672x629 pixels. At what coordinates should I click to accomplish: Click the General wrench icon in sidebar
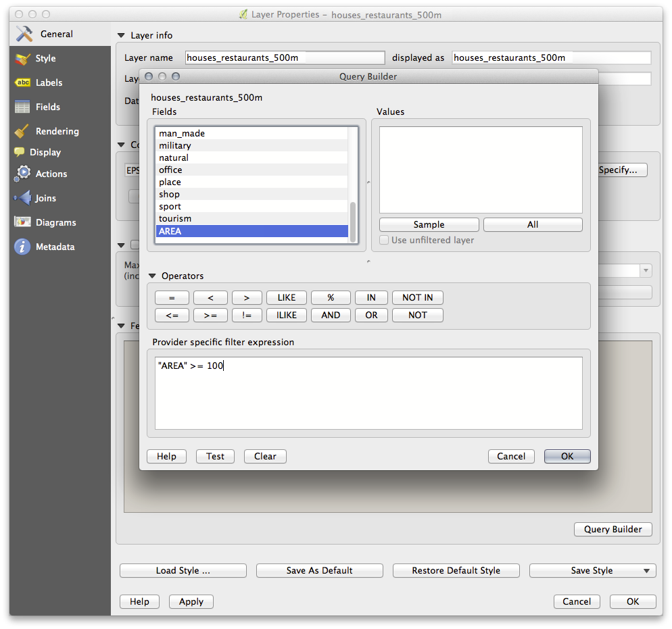click(24, 34)
